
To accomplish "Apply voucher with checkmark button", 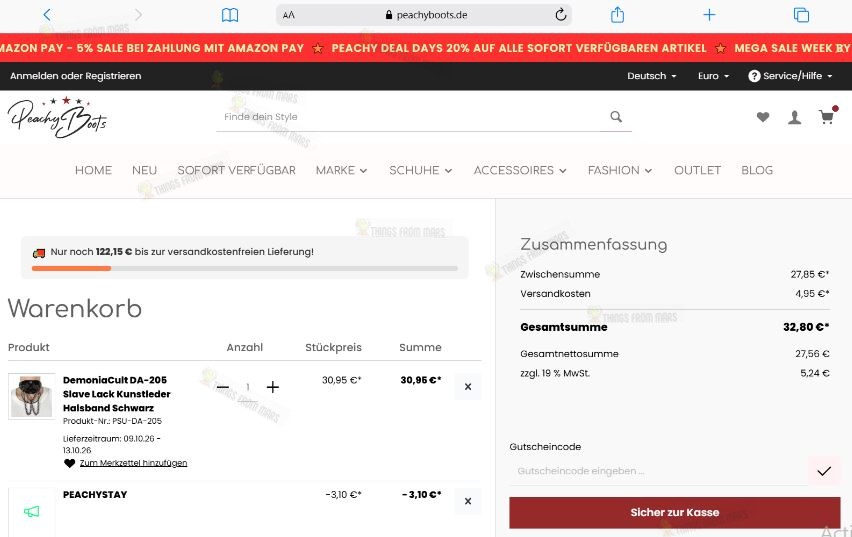I will tap(824, 471).
